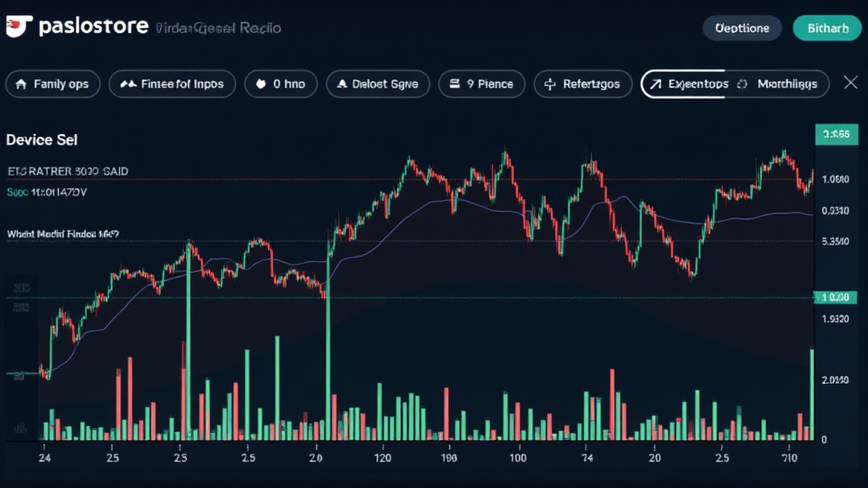Click the green 1.0 price marker on axis
Image resolution: width=868 pixels, height=488 pixels.
coord(836,297)
